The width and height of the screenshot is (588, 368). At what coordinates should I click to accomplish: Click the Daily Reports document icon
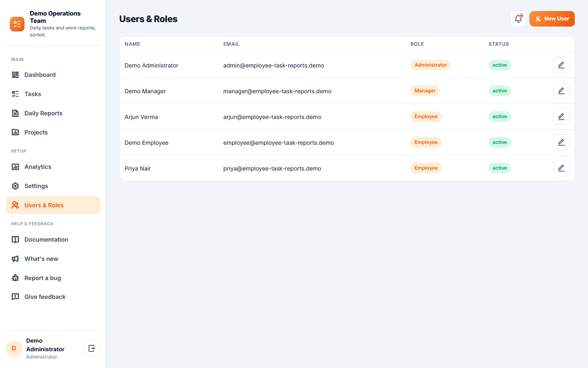point(16,113)
